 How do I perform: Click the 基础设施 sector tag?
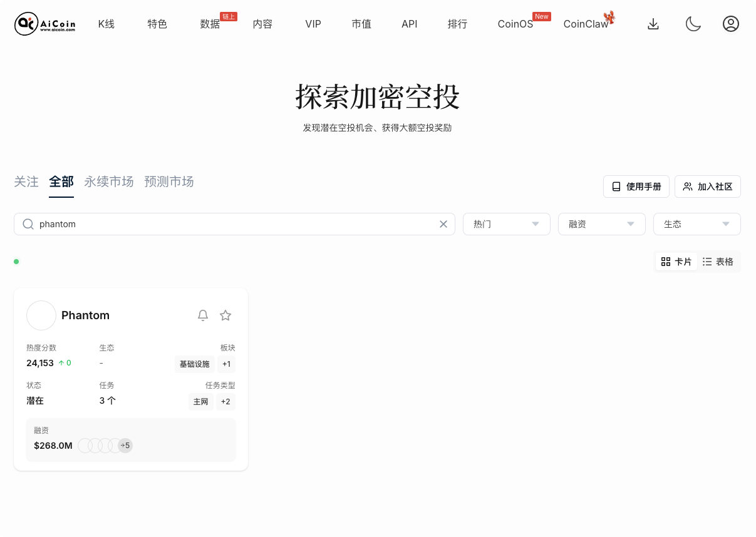pos(194,364)
